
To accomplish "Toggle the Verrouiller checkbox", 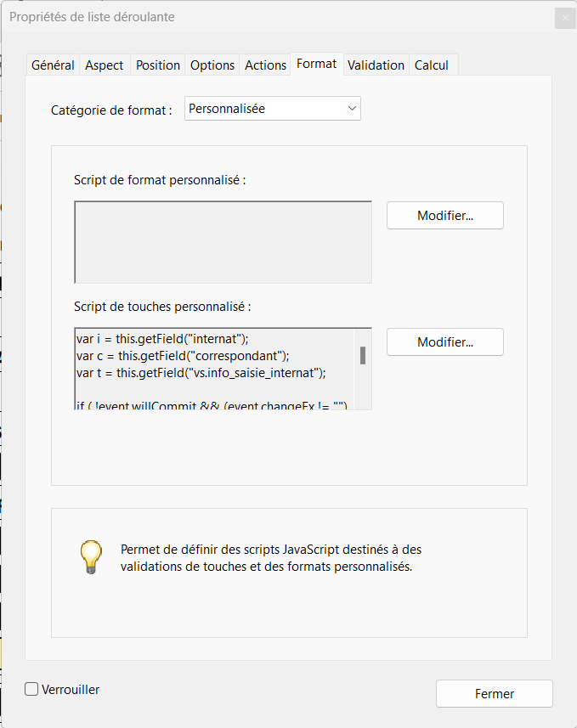I will (31, 690).
